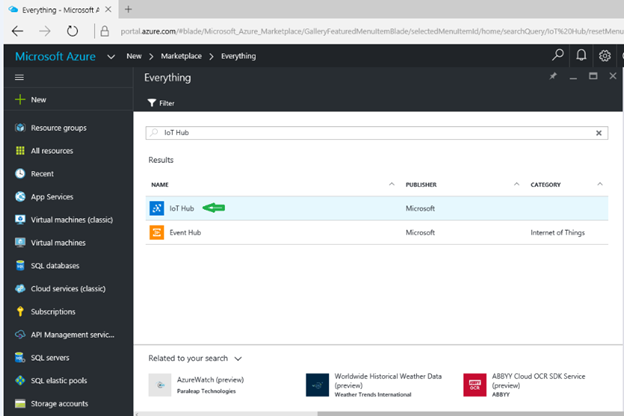Open portal settings gear
Screen dimensions: 624x416
click(605, 55)
